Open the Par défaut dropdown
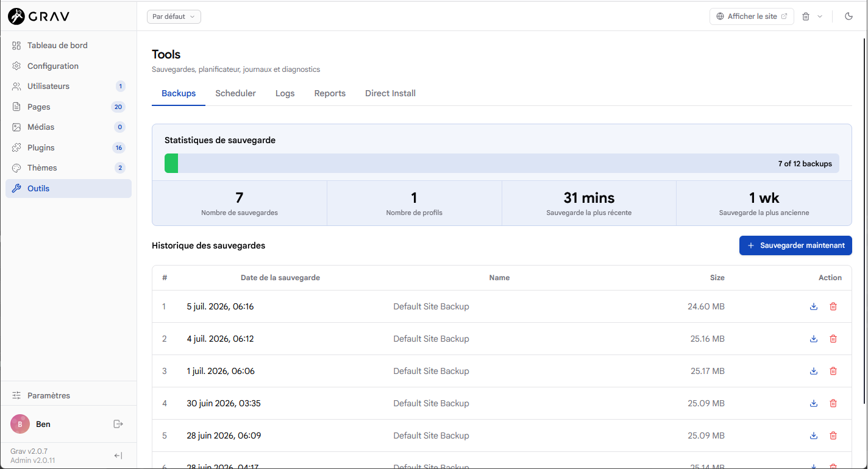This screenshot has height=469, width=868. 174,16
